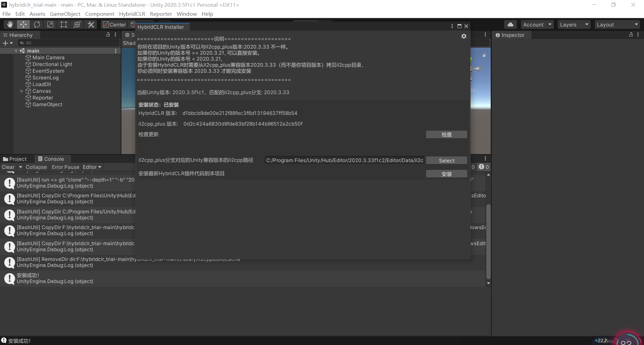644x345 pixels.
Task: Toggle the error count filter in Console
Action: point(484,167)
